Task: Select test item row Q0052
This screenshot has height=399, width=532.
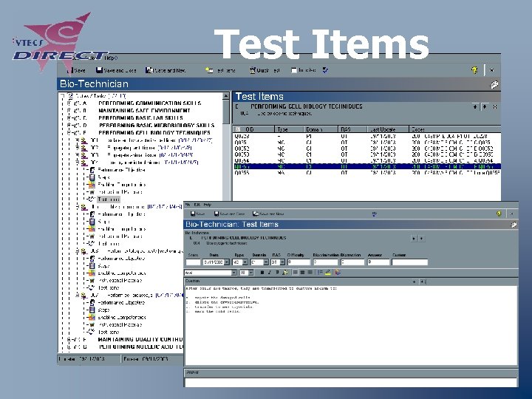Action: (366, 149)
